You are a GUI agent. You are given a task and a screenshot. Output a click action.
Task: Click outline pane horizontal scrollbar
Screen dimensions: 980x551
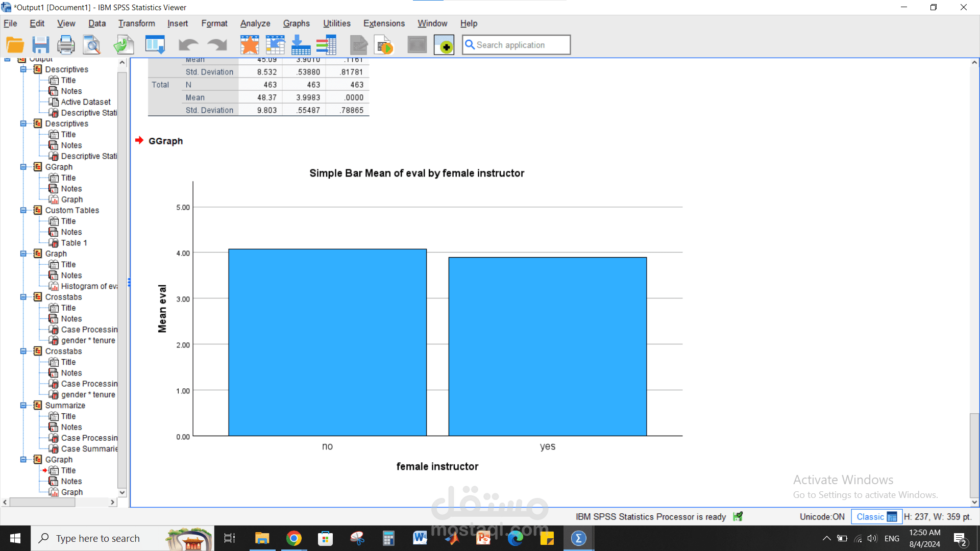click(42, 502)
